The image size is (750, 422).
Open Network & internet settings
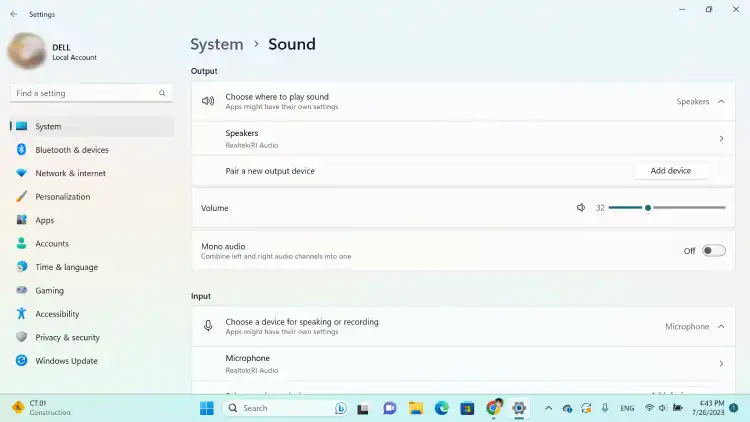tap(92, 173)
